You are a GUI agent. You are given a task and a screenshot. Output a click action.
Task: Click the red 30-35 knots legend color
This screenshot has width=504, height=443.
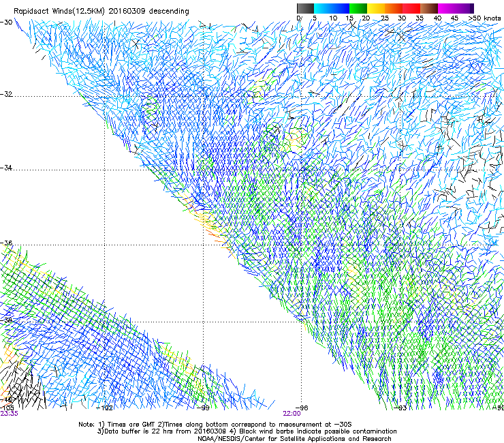click(x=411, y=8)
